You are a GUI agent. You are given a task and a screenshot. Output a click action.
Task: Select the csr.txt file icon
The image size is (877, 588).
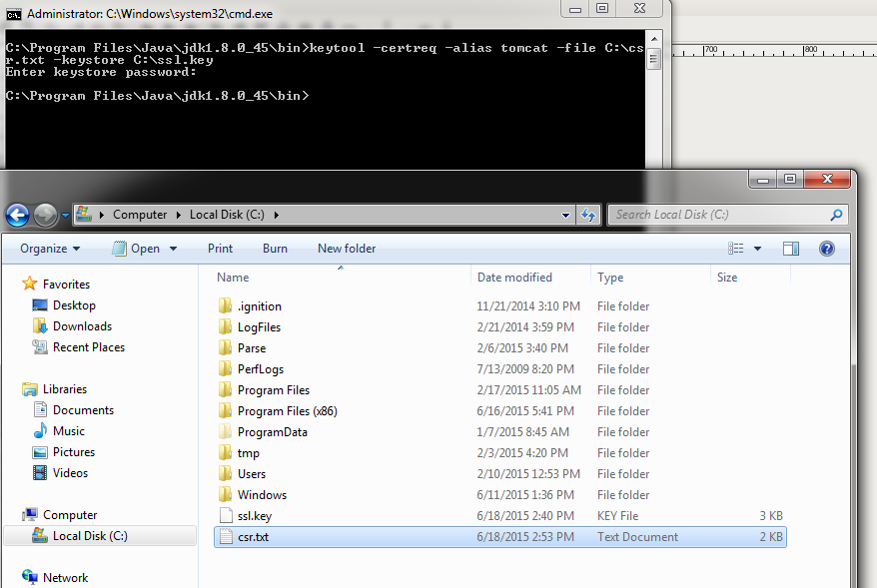[x=226, y=536]
